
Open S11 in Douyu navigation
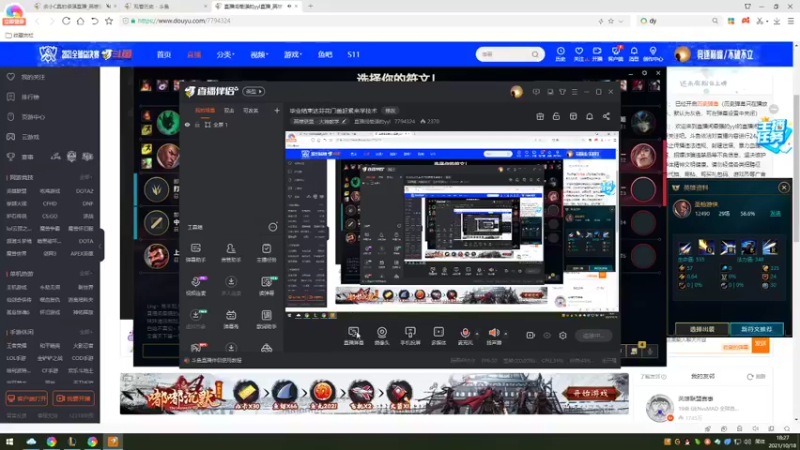354,55
